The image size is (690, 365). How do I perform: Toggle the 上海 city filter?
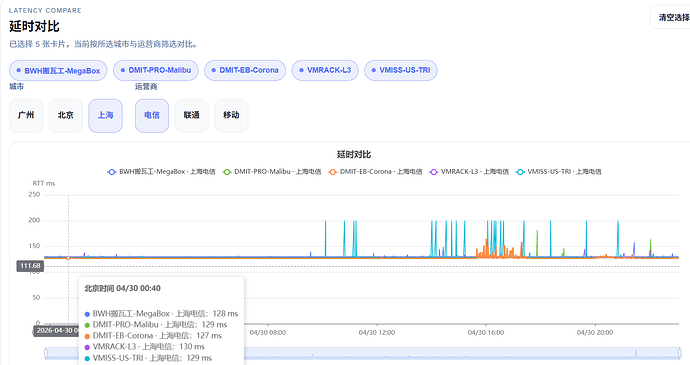[x=106, y=115]
